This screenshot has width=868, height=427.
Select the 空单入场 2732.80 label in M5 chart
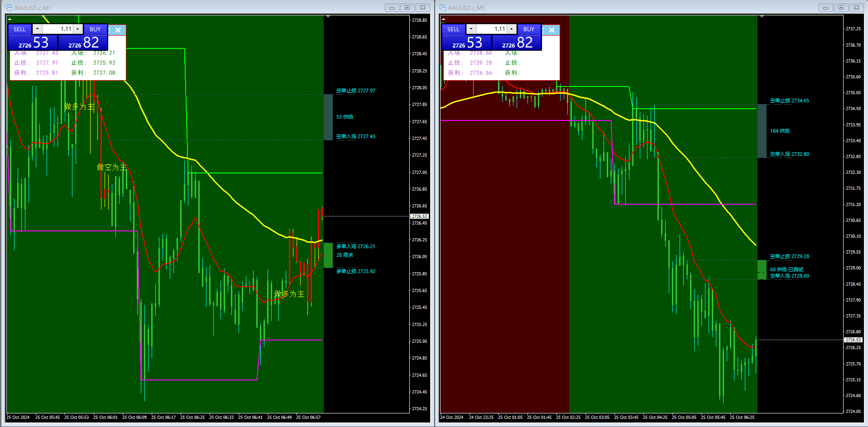click(789, 154)
